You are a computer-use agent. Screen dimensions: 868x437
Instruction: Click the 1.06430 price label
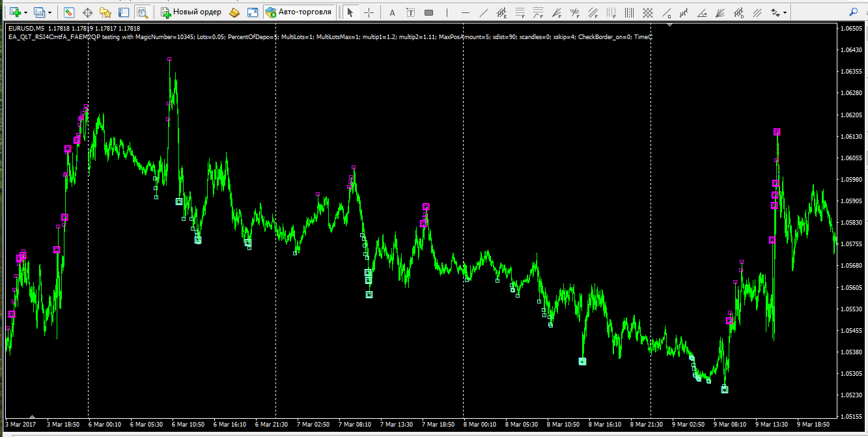[x=851, y=50]
